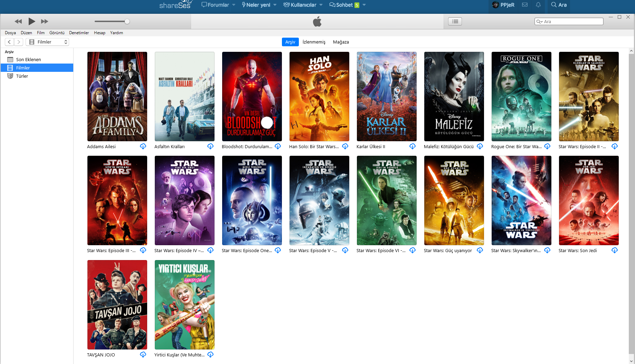
Task: Click the play button
Action: click(x=31, y=21)
